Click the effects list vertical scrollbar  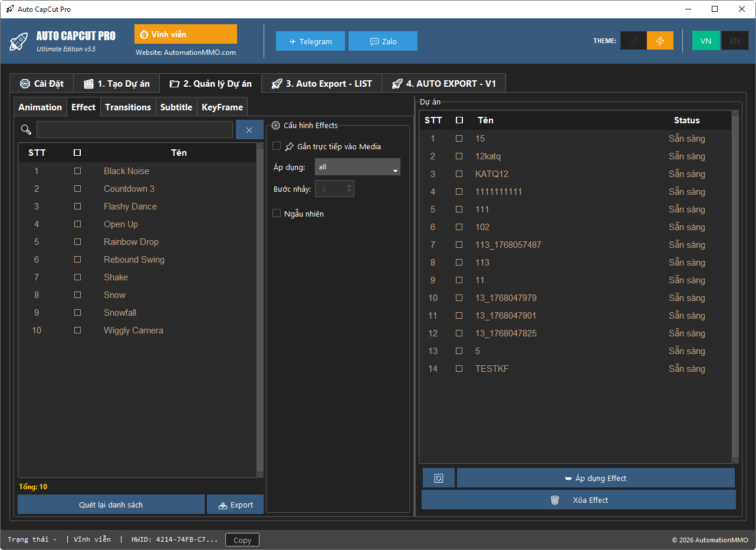point(260,310)
